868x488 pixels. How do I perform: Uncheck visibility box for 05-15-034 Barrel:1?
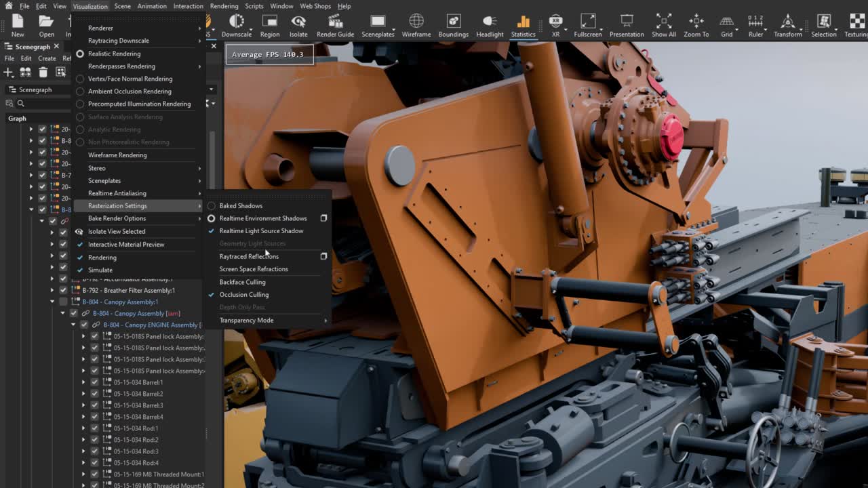[95, 382]
